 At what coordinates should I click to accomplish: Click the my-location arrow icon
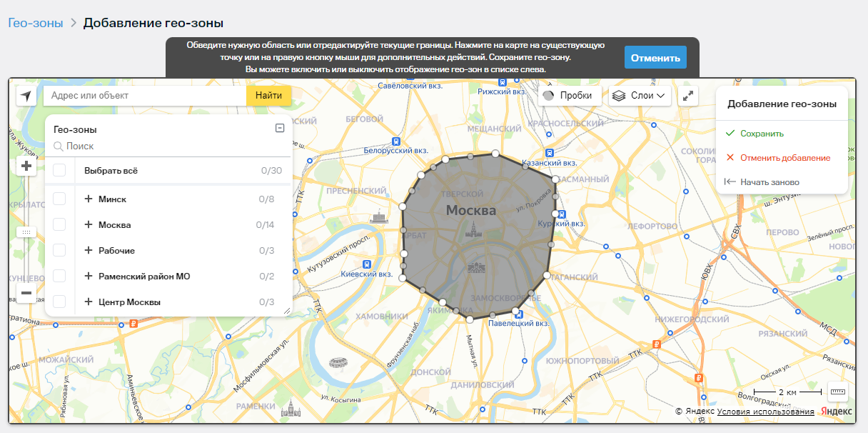click(26, 96)
